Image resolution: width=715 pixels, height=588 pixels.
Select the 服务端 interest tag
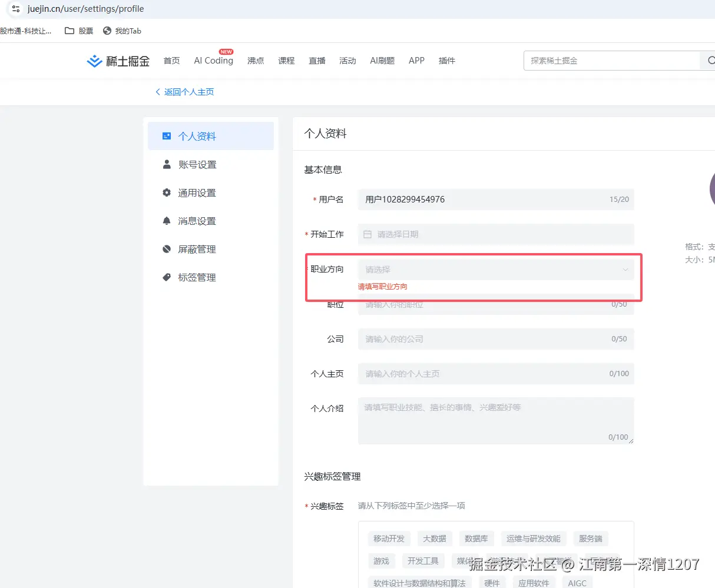pyautogui.click(x=590, y=538)
